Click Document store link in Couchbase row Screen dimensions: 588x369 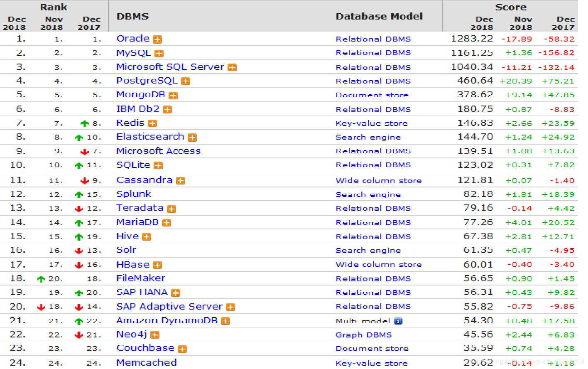tap(372, 349)
